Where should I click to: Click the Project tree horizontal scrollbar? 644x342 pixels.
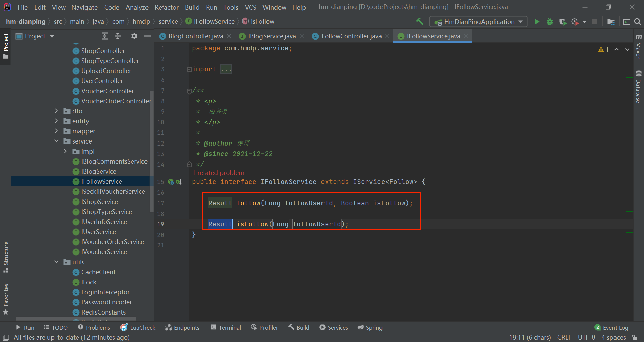click(x=76, y=319)
